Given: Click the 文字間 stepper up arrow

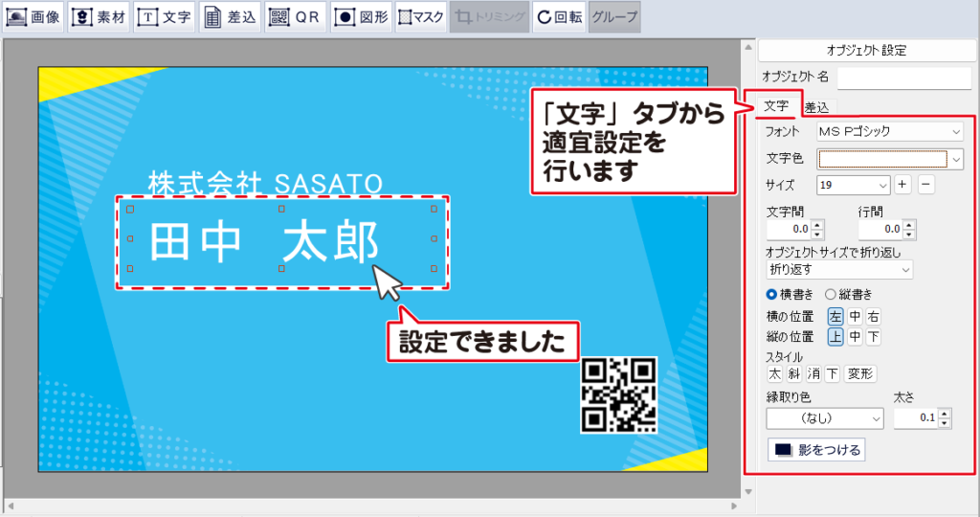Looking at the screenshot, I should coord(817,225).
